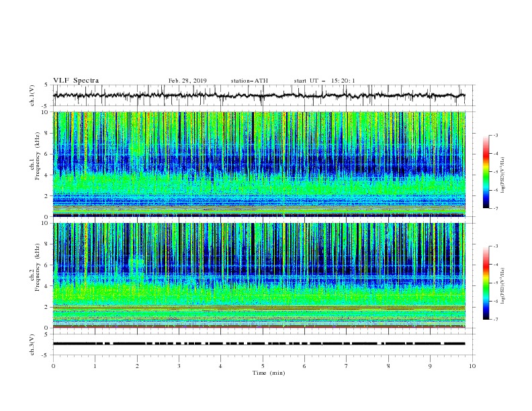The height and width of the screenshot is (411, 532).
Task: Click the "station=ATH" header label
Action: point(249,81)
